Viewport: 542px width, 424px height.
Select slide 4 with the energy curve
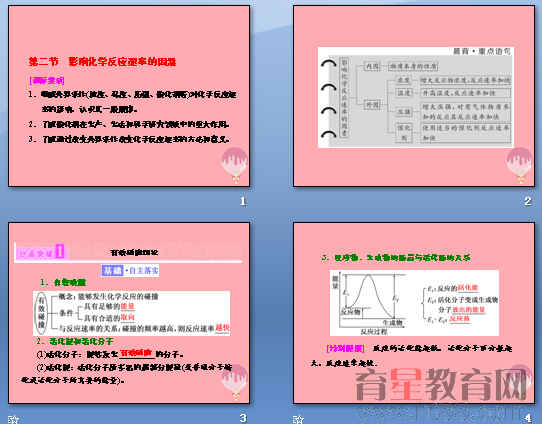[414, 313]
